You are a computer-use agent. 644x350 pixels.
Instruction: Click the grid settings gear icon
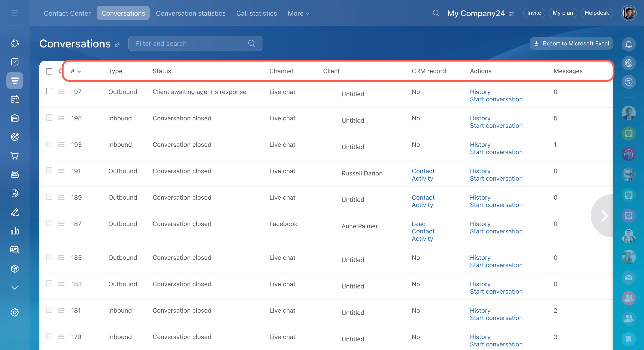coord(60,71)
